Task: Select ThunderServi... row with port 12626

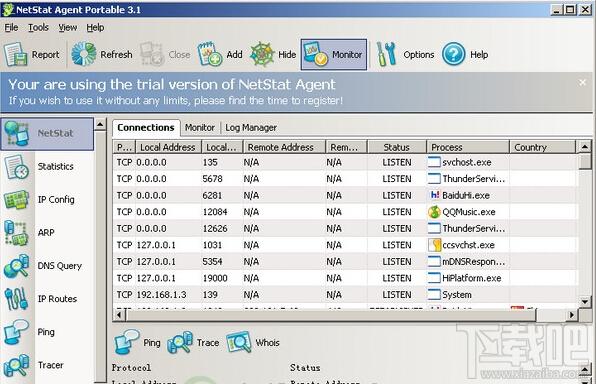Action: coord(346,228)
